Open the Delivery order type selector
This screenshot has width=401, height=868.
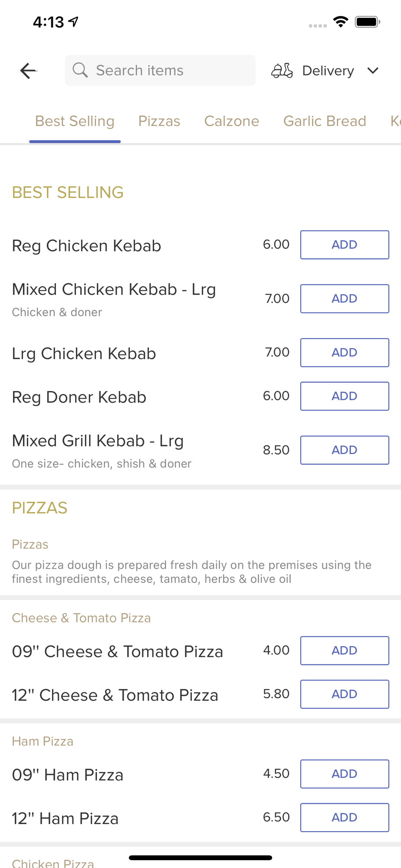(328, 71)
